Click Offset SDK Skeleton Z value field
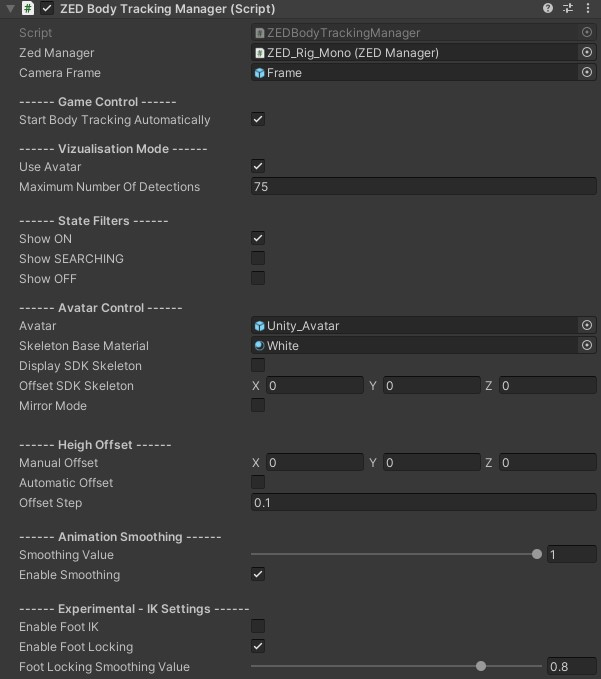 tap(548, 385)
